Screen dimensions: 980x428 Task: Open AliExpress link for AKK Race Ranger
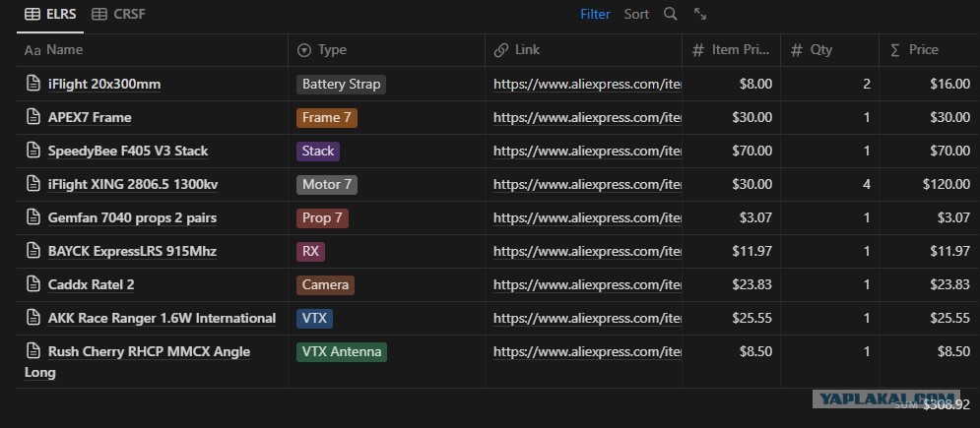click(587, 318)
